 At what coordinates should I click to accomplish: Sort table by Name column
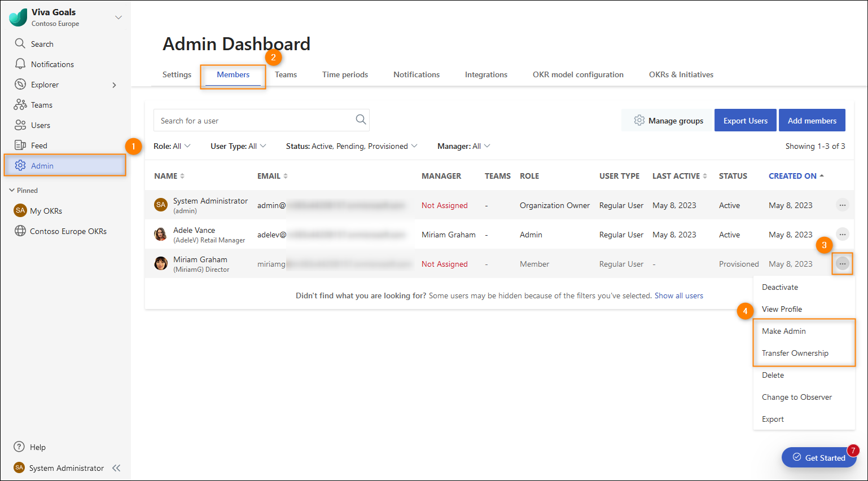click(169, 176)
